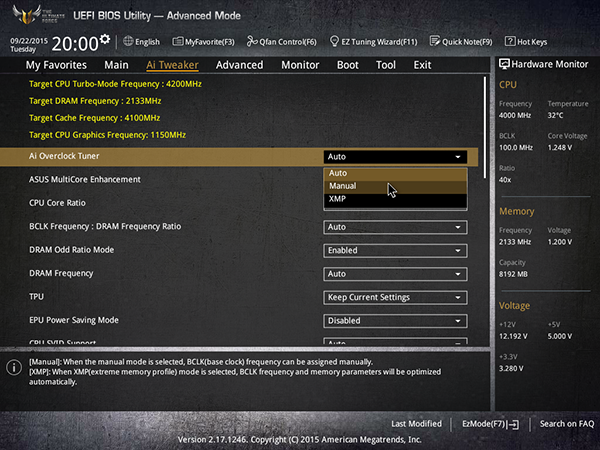Click Target CPU Turbo-Mode Frequency text
This screenshot has width=600, height=450.
[115, 84]
